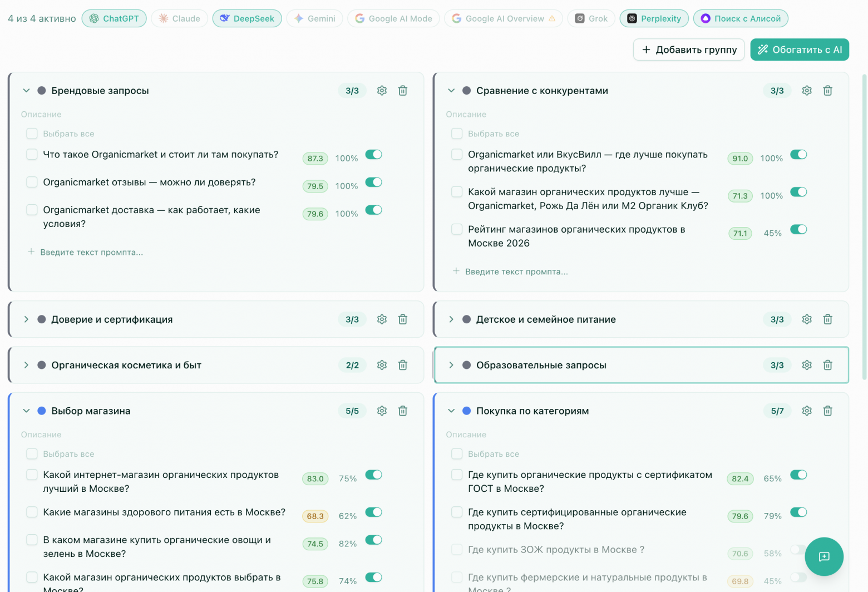
Task: Delete the Сравнение с конкурентами group
Action: [827, 90]
